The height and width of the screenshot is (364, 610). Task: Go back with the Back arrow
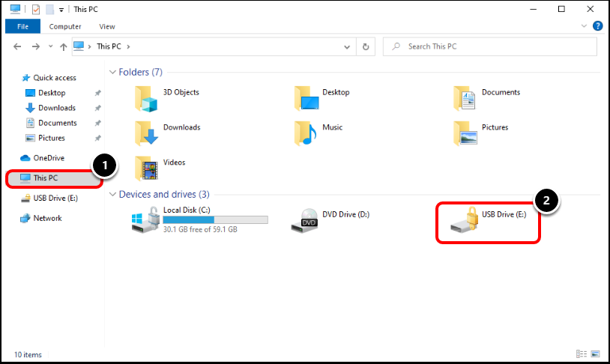[17, 46]
